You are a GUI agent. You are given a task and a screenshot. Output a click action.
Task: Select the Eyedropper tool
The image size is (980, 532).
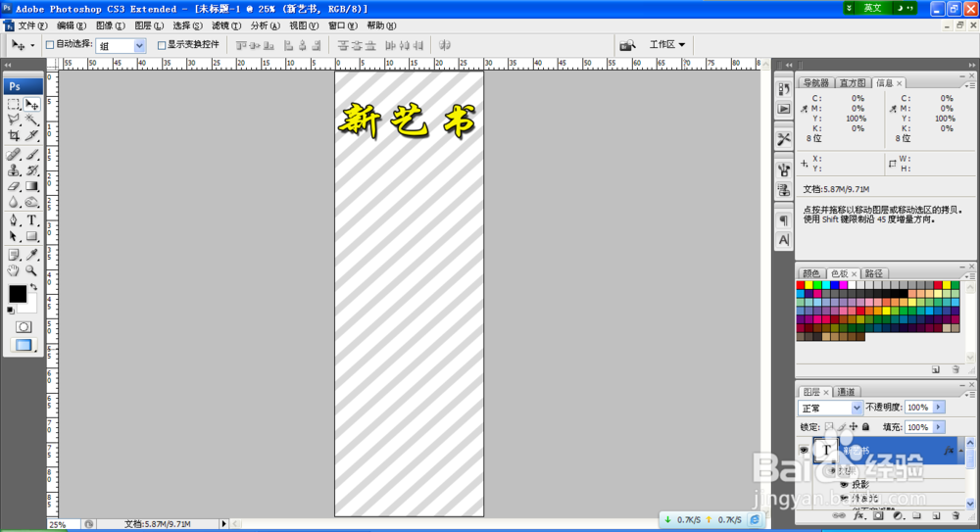pyautogui.click(x=31, y=255)
